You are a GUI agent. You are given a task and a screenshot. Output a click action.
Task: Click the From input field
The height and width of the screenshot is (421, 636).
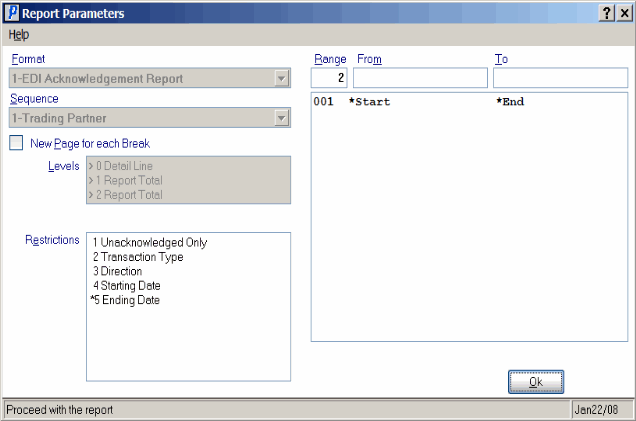[x=420, y=78]
